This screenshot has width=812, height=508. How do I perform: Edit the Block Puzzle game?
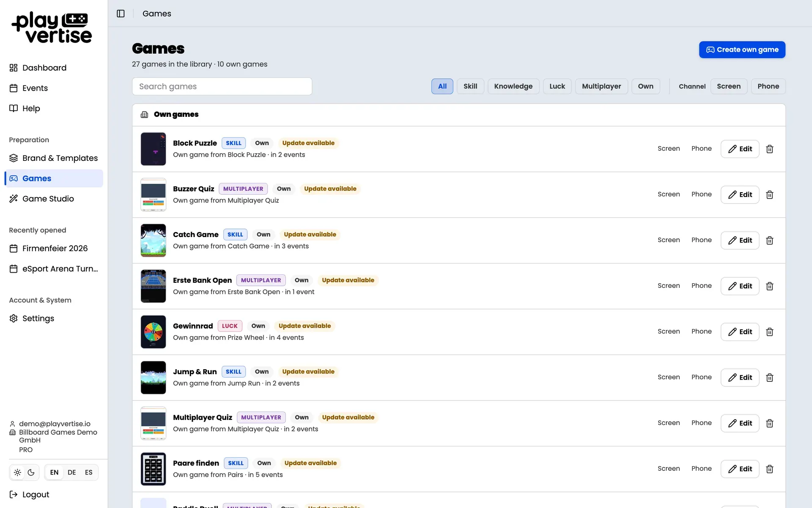(x=740, y=149)
